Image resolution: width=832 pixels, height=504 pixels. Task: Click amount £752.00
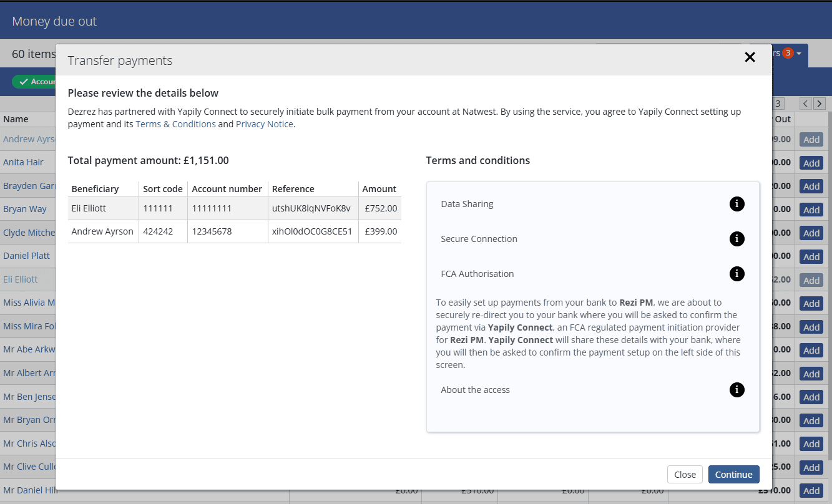380,208
